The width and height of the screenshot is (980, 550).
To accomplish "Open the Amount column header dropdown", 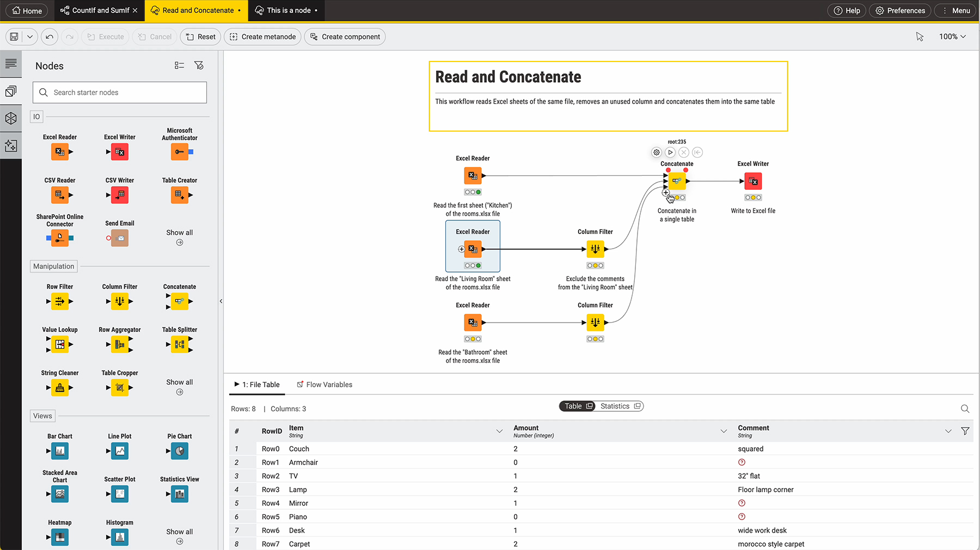I will point(724,431).
